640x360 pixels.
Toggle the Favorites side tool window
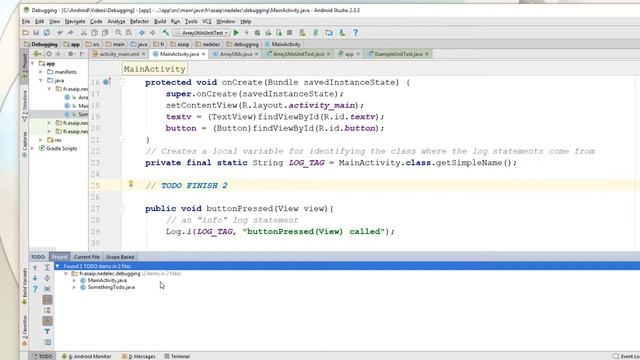click(x=24, y=330)
